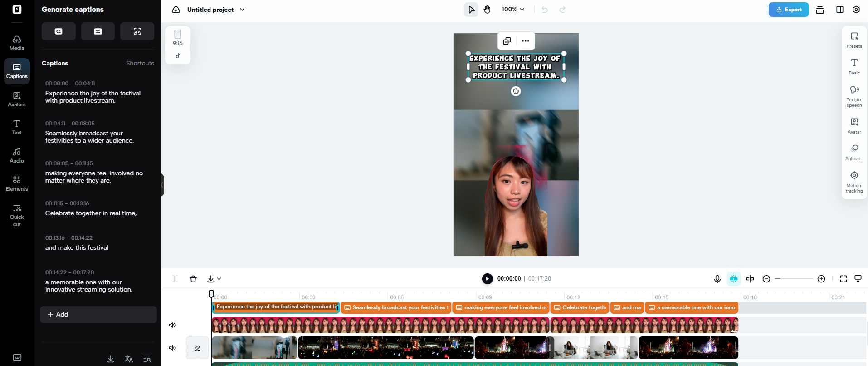Image resolution: width=868 pixels, height=366 pixels.
Task: Select the auto captions CC option
Action: click(59, 31)
